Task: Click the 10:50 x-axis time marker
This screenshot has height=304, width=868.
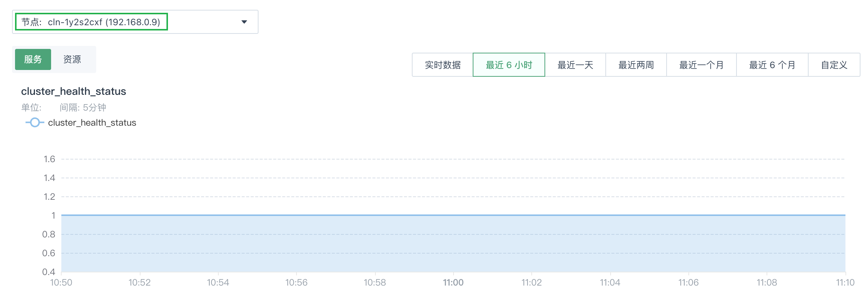Action: [x=61, y=283]
